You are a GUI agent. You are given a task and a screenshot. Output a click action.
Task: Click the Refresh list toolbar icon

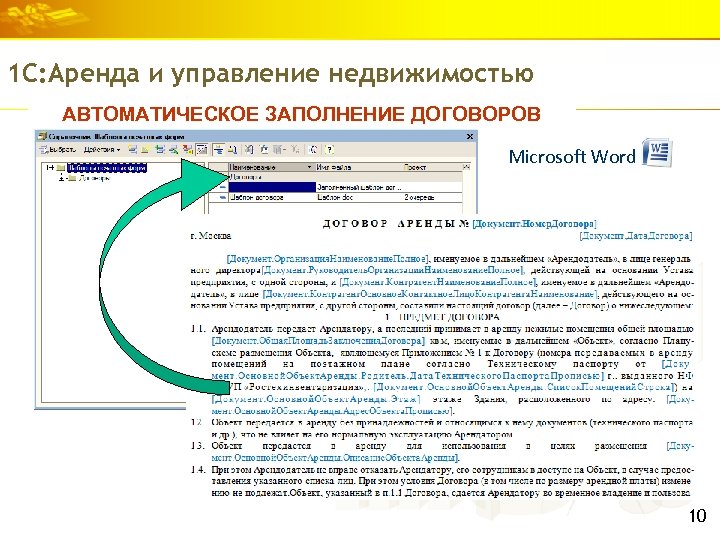[x=314, y=150]
